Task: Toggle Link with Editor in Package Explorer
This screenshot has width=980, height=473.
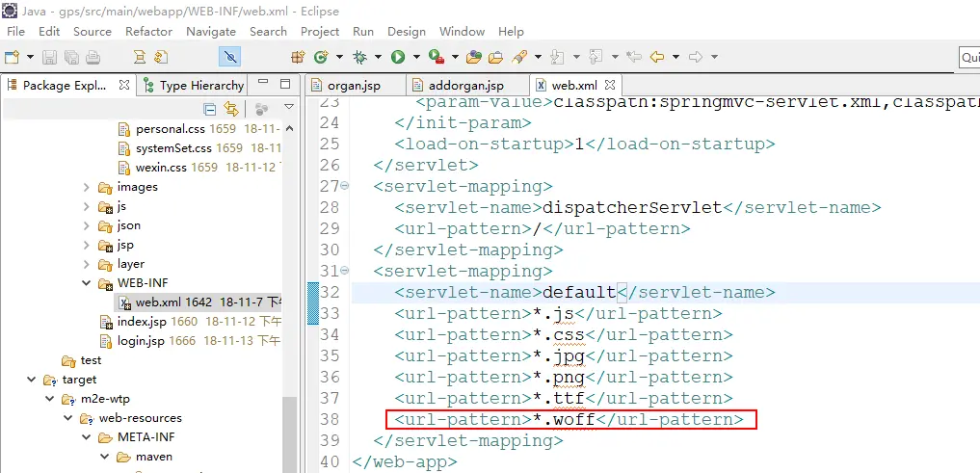Action: (x=231, y=110)
